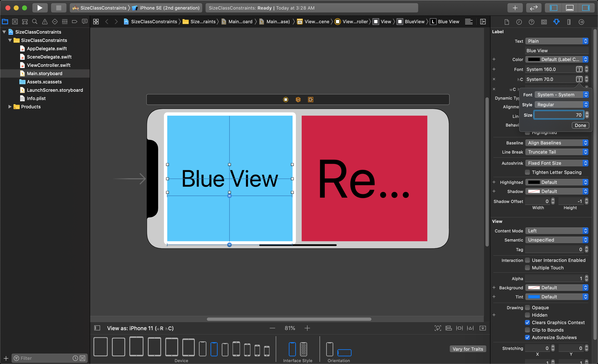598x364 pixels.
Task: Open the Source Control navigator
Action: pos(15,22)
